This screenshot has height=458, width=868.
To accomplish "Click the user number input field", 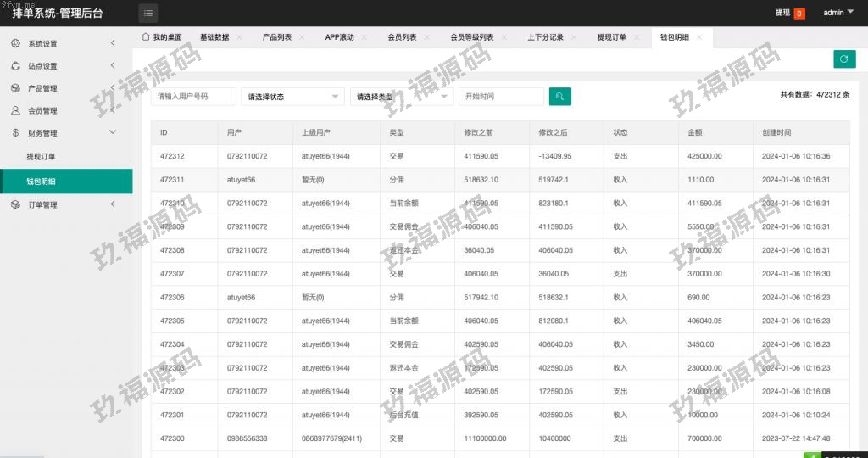I will 193,97.
